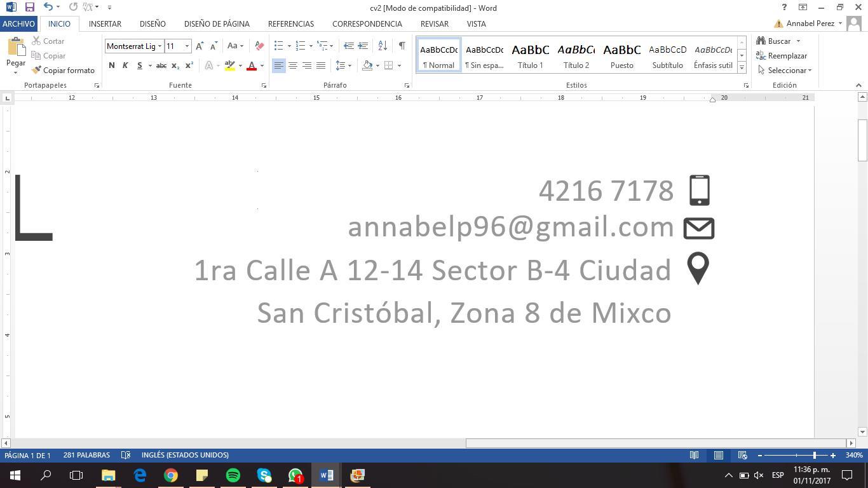
Task: Apply the red font color
Action: tap(252, 65)
